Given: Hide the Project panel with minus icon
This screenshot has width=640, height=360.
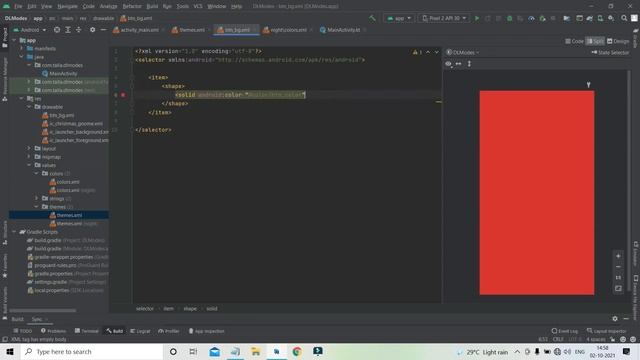Looking at the screenshot, I should tap(103, 30).
